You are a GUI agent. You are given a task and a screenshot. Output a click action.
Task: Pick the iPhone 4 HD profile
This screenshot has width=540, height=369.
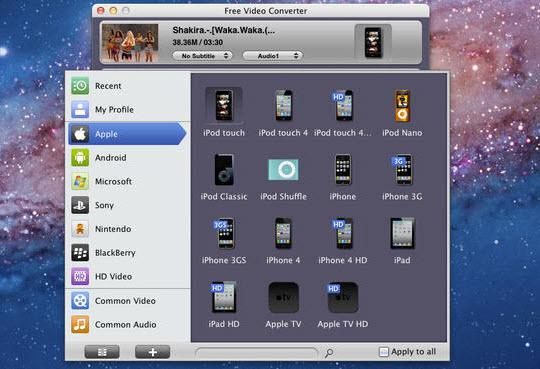pyautogui.click(x=343, y=240)
